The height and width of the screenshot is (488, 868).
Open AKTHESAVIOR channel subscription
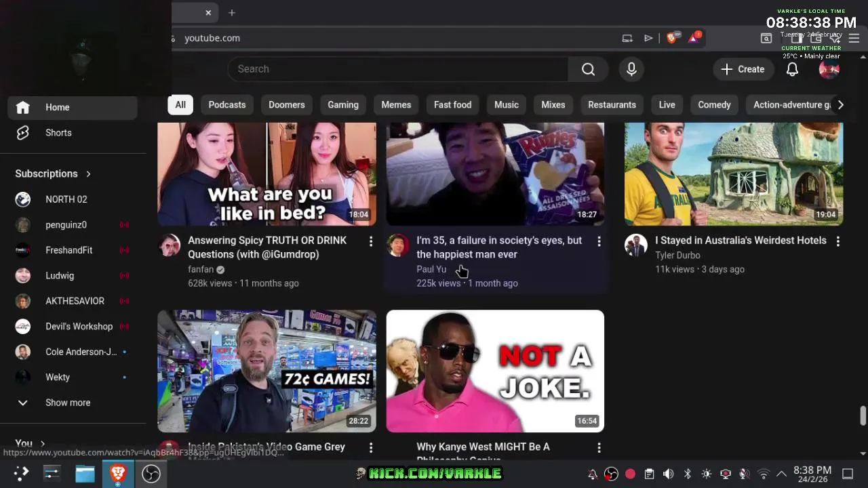tap(73, 301)
